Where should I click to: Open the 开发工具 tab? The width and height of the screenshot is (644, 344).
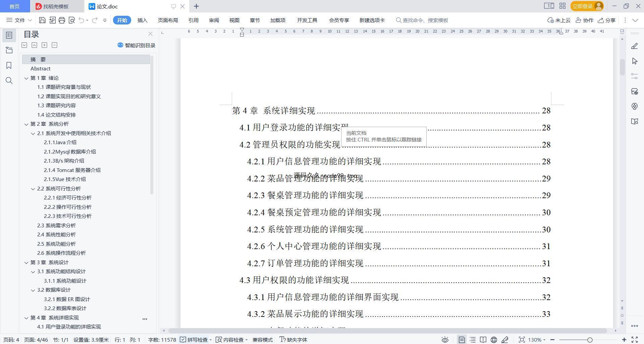(307, 20)
